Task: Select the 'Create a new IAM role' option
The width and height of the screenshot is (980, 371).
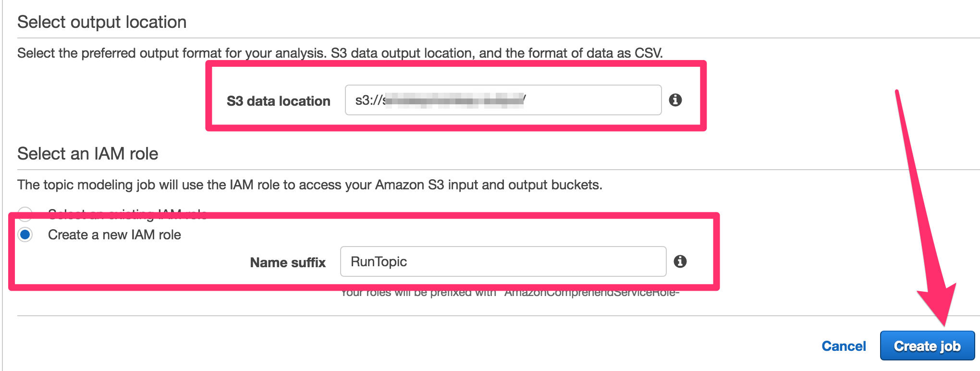Action: point(24,235)
